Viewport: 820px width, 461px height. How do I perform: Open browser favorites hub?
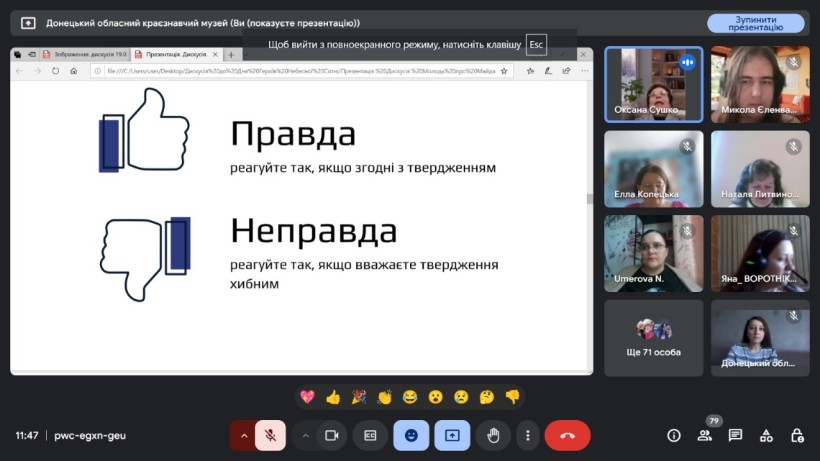point(530,71)
